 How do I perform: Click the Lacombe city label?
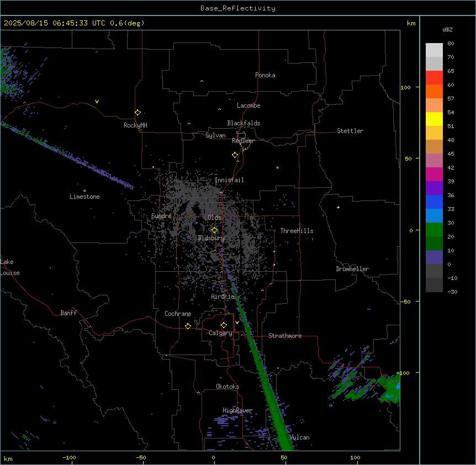(248, 105)
